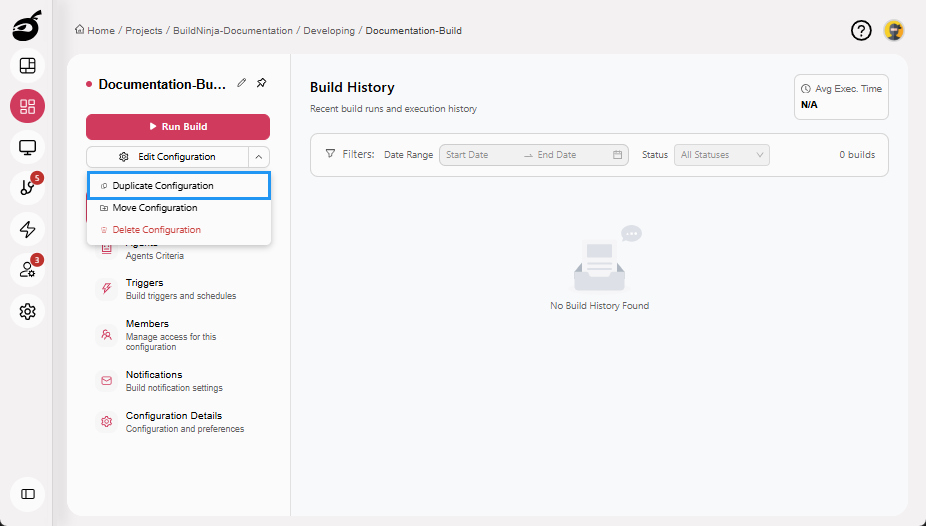Open user management icon with badge 3

(x=28, y=270)
